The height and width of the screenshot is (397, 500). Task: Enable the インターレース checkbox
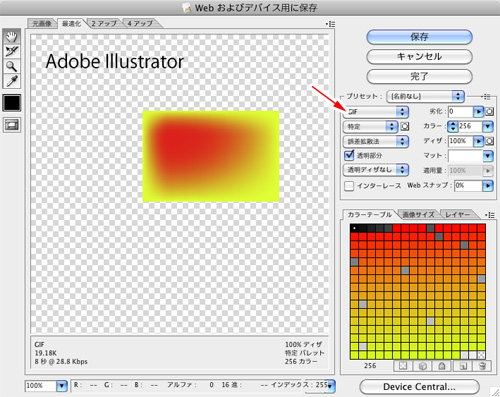point(349,186)
